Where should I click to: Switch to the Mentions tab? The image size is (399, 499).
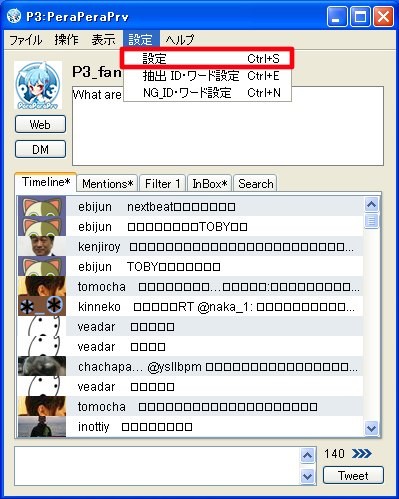(107, 183)
